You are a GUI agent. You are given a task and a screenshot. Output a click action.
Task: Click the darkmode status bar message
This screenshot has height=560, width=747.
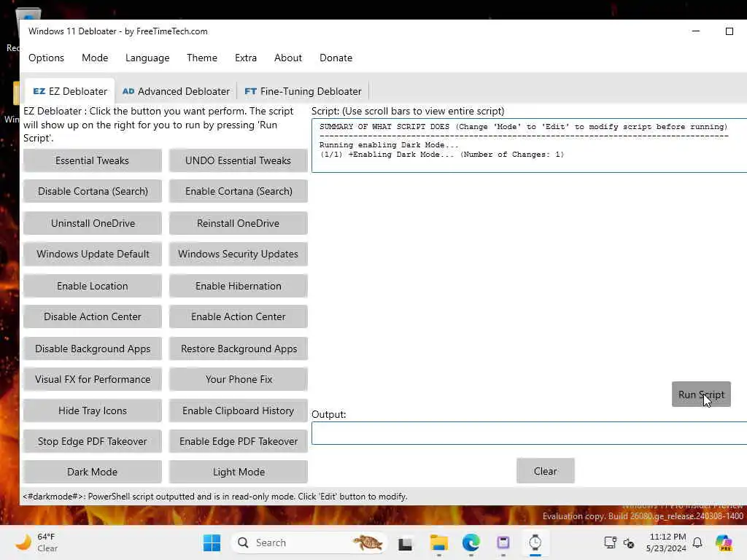[215, 496]
